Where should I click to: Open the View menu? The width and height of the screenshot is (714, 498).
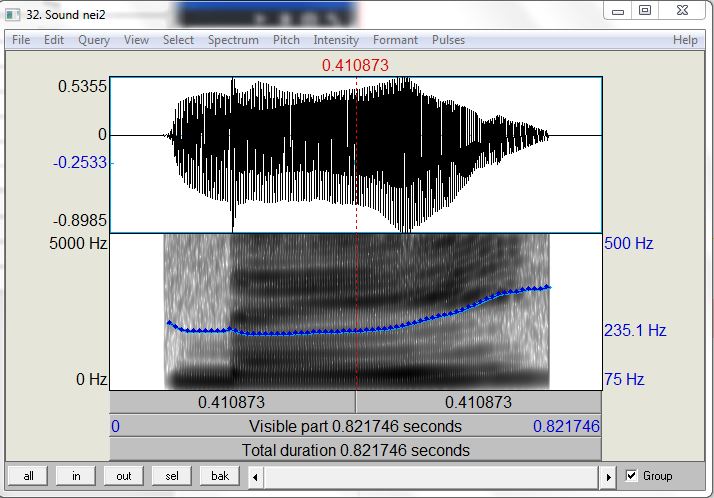point(136,40)
